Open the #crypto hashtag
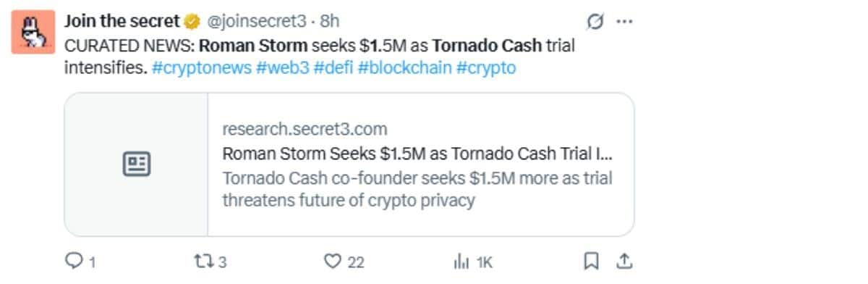 pos(486,68)
